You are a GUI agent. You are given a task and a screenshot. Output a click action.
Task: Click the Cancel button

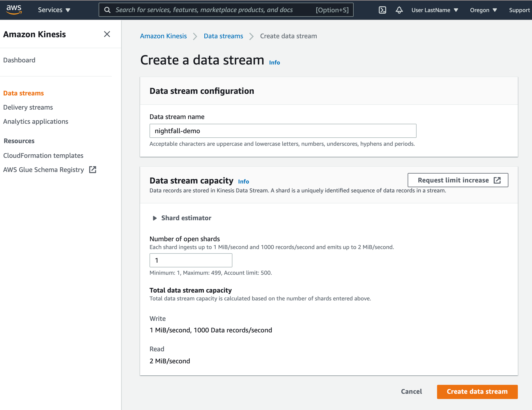point(411,391)
